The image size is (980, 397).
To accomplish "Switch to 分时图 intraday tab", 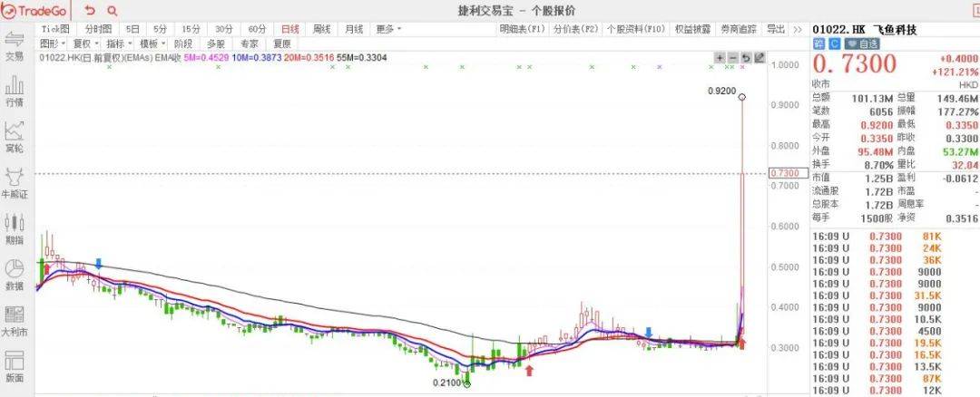I will coord(98,29).
